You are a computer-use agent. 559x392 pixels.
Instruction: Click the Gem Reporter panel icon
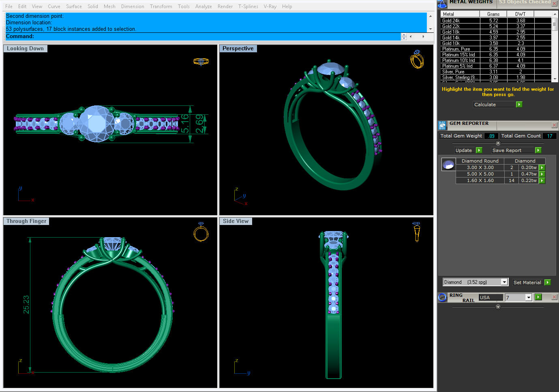442,125
